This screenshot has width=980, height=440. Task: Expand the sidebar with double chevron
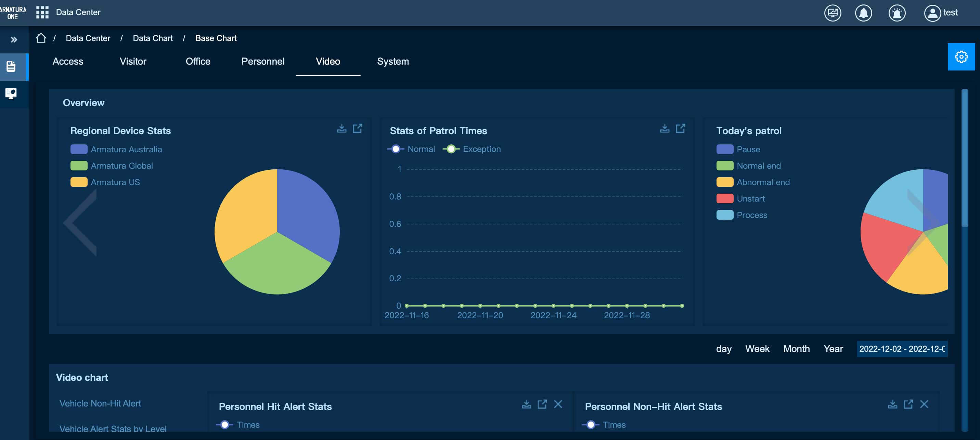point(14,40)
